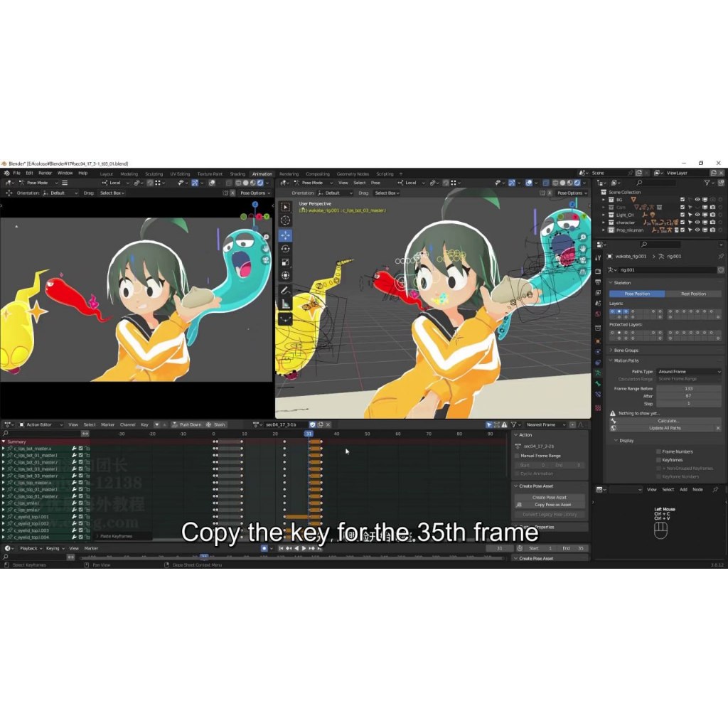Open the Scene properties tab
This screenshot has width=728, height=728.
[x=598, y=303]
